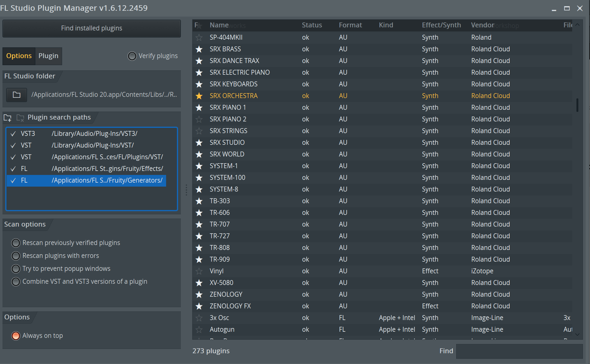Click plugin list vertical scrollbar thumb

[577, 105]
